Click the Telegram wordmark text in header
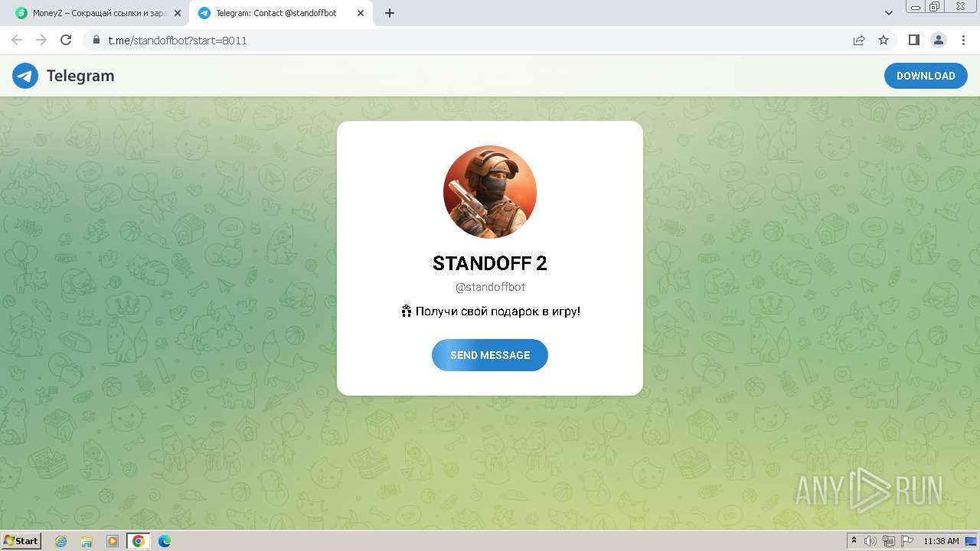980x551 pixels. (x=80, y=76)
